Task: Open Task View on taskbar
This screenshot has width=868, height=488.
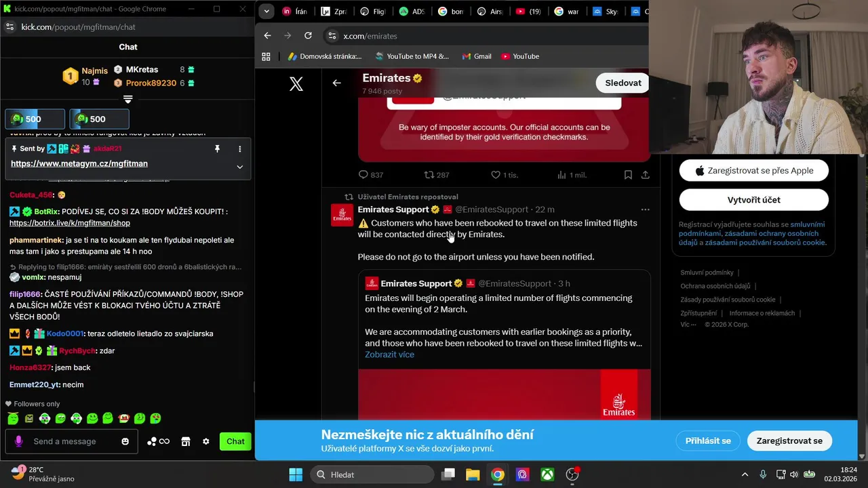Action: [448, 474]
